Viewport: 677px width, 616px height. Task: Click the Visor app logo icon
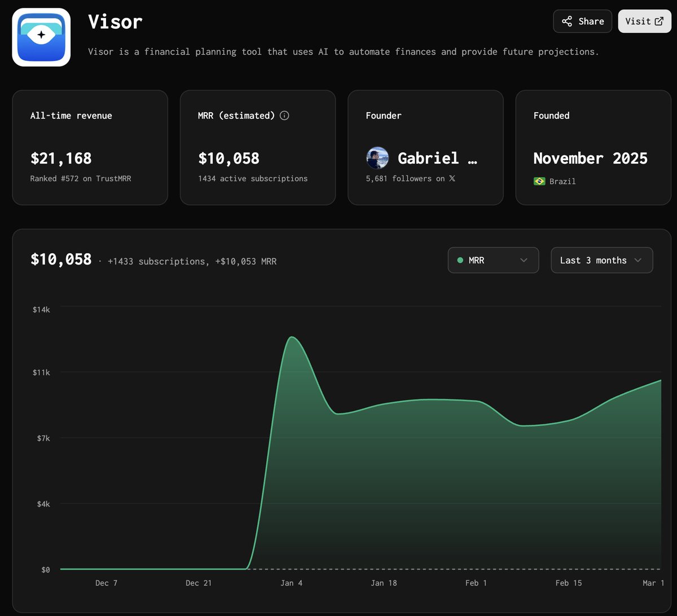41,36
